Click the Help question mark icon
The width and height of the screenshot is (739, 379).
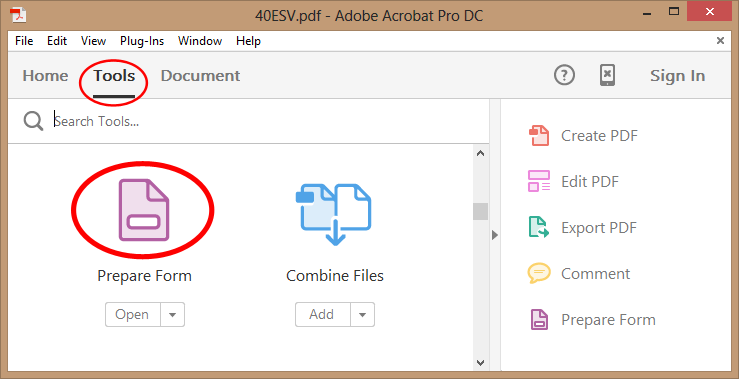click(564, 75)
